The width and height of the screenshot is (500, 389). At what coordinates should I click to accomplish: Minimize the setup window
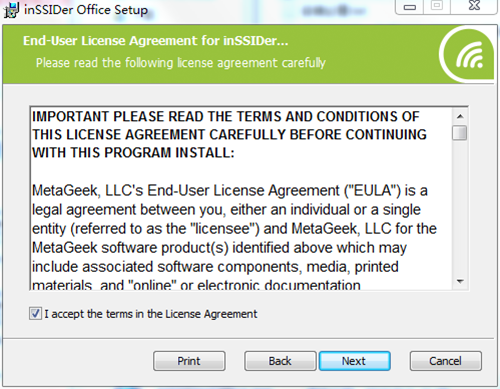(410, 7)
